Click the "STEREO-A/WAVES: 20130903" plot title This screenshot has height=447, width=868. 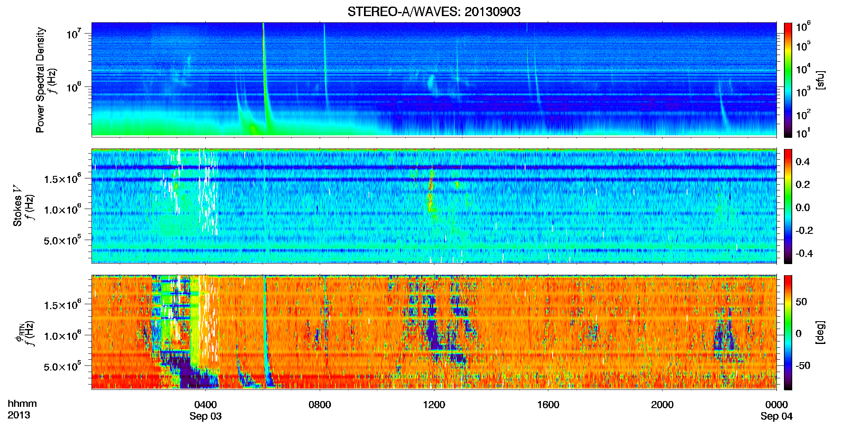(x=434, y=12)
